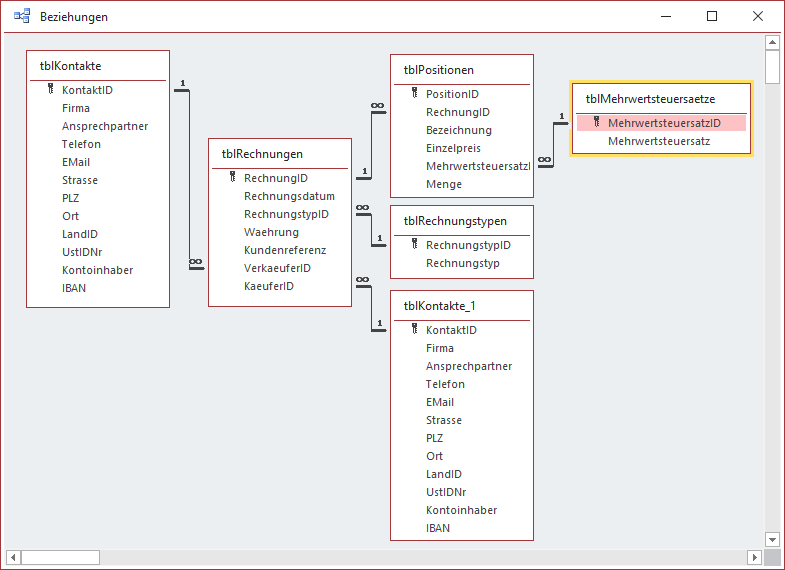Click the vertical scrollbar down arrow
This screenshot has height=570, width=785.
click(772, 540)
